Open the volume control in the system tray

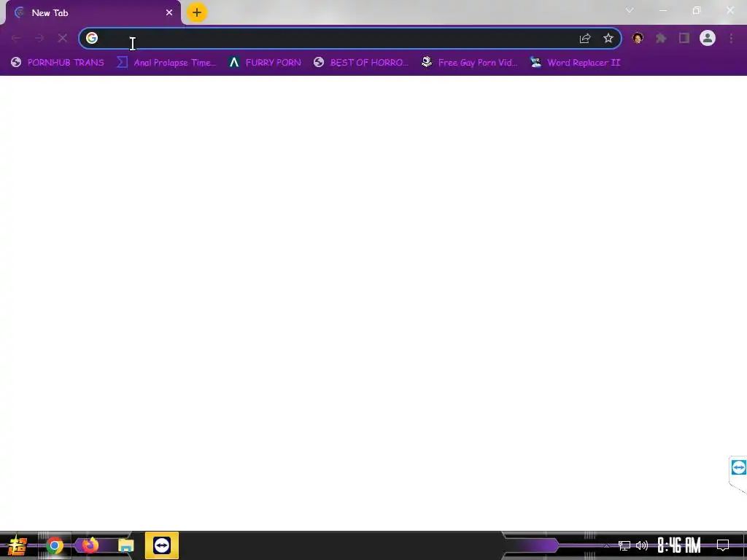[x=642, y=545]
